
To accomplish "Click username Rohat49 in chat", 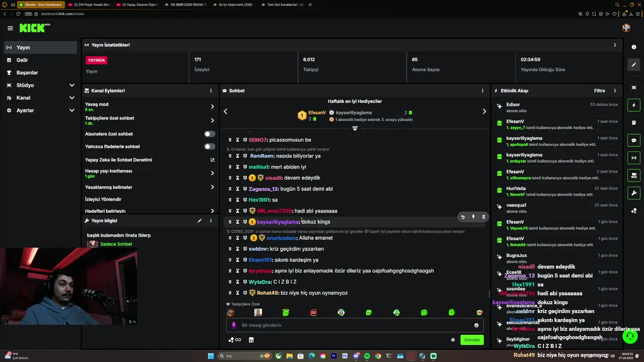I will coord(268,293).
